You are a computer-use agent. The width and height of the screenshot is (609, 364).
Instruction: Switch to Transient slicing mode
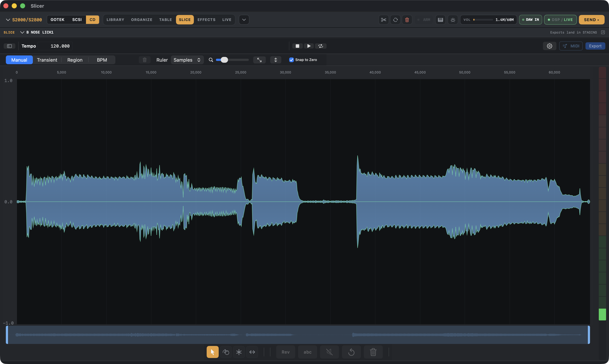pyautogui.click(x=47, y=60)
